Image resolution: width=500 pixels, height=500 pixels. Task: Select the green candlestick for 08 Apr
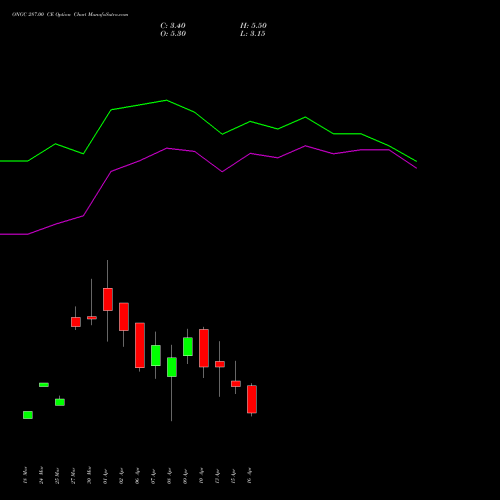point(172,367)
